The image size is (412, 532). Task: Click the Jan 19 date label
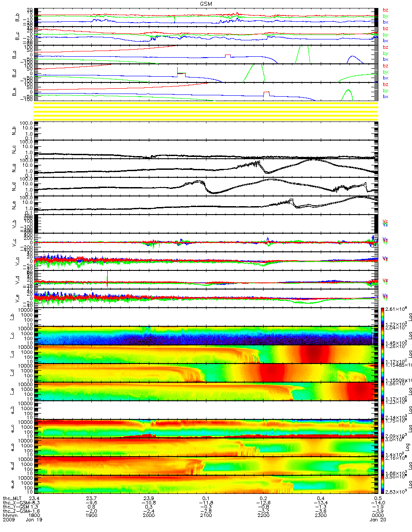click(35, 520)
